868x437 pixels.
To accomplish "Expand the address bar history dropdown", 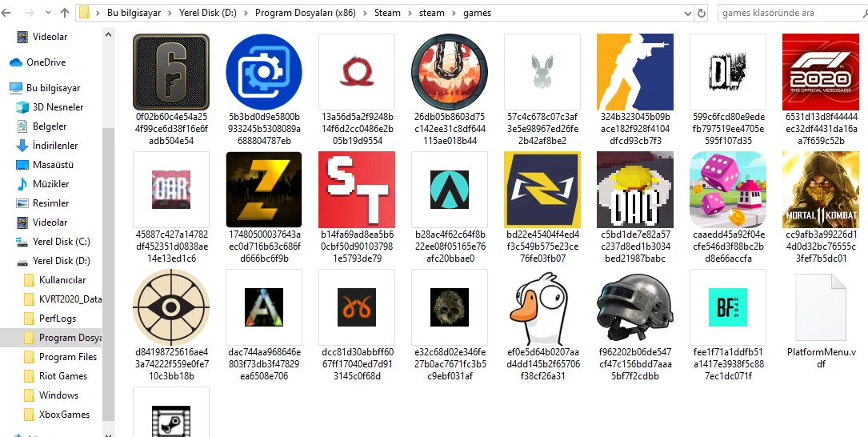I will click(x=688, y=13).
